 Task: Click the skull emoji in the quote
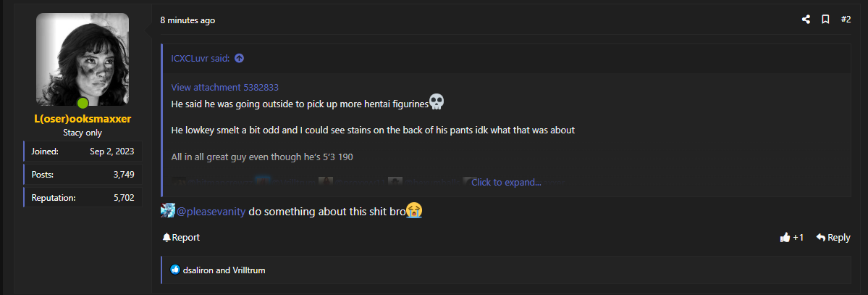(x=437, y=101)
